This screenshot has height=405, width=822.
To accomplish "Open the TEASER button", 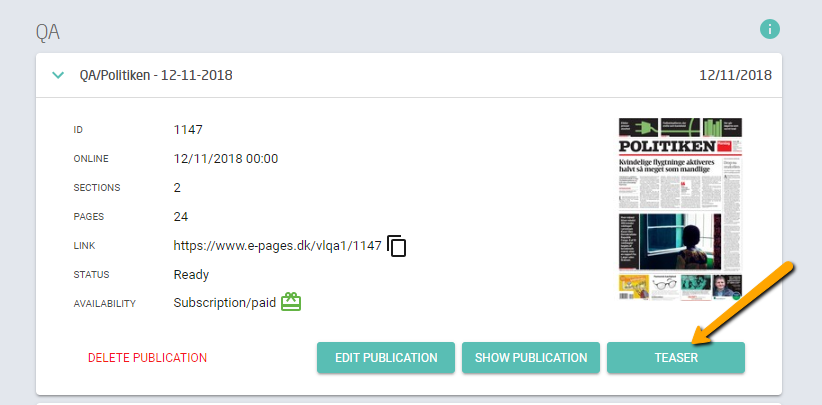I will tap(676, 358).
